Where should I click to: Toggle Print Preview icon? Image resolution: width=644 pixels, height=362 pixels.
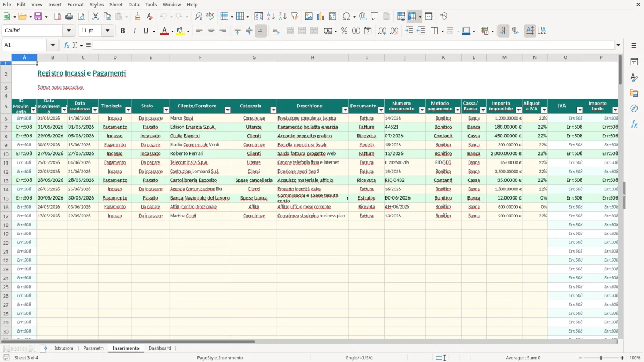click(x=80, y=17)
